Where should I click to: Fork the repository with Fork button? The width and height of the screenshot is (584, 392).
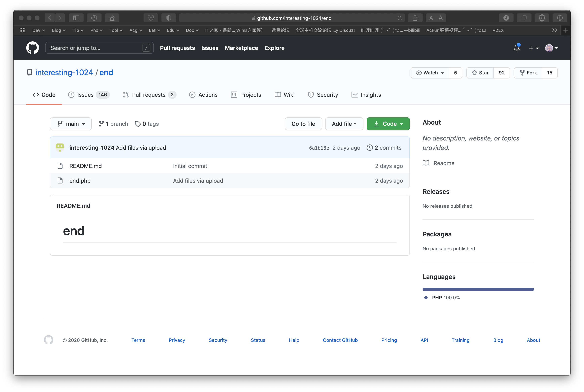pyautogui.click(x=528, y=73)
